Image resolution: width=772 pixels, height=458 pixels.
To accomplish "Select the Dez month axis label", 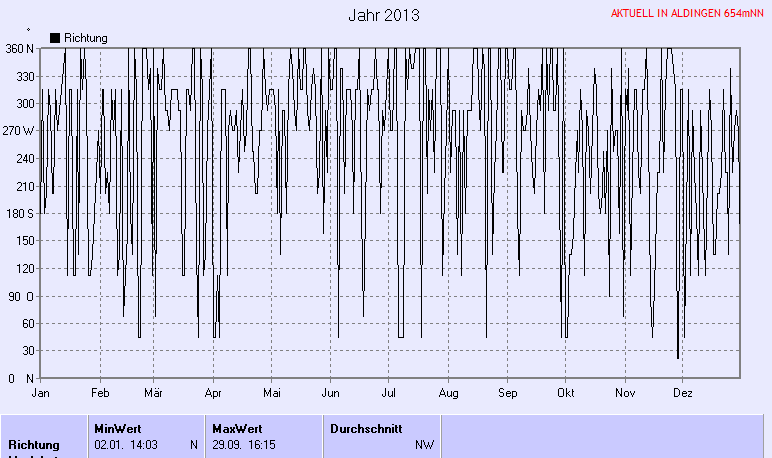I will coord(683,394).
